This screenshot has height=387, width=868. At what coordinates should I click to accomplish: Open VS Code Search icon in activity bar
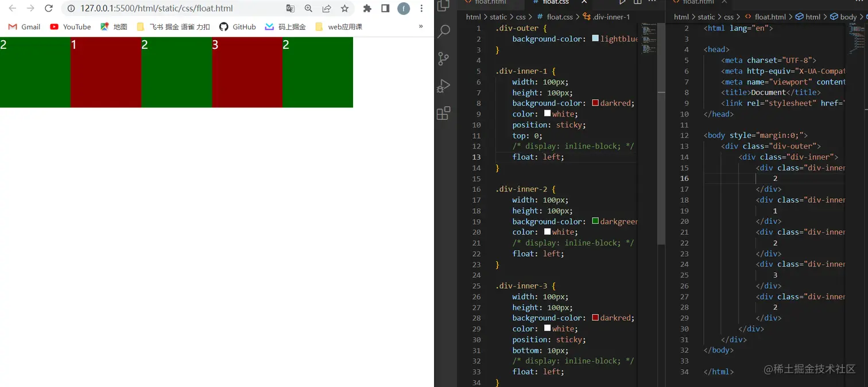(x=444, y=31)
